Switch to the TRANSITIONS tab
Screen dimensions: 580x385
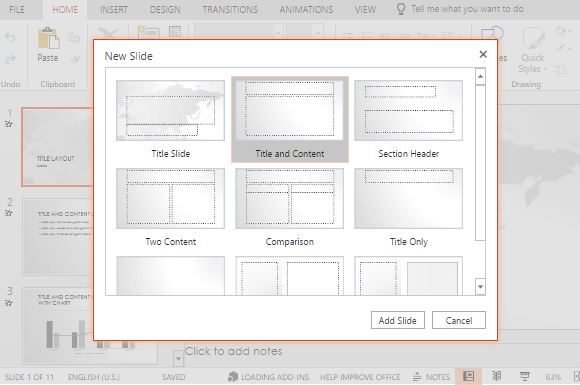point(230,10)
